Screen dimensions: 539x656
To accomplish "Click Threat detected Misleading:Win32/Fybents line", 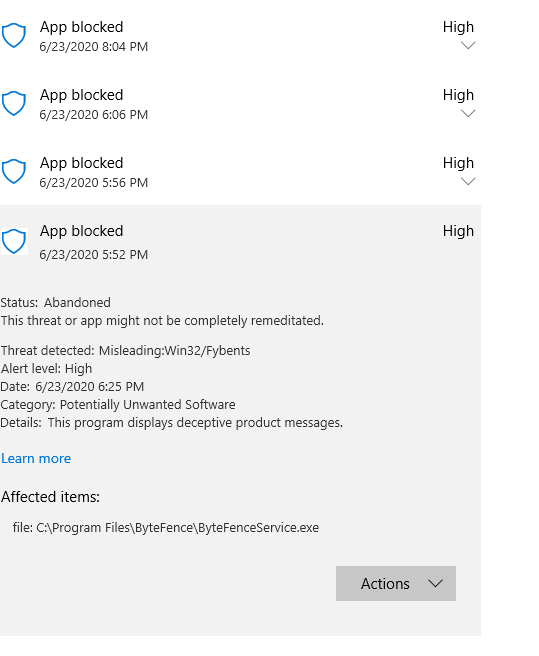I will (x=126, y=350).
